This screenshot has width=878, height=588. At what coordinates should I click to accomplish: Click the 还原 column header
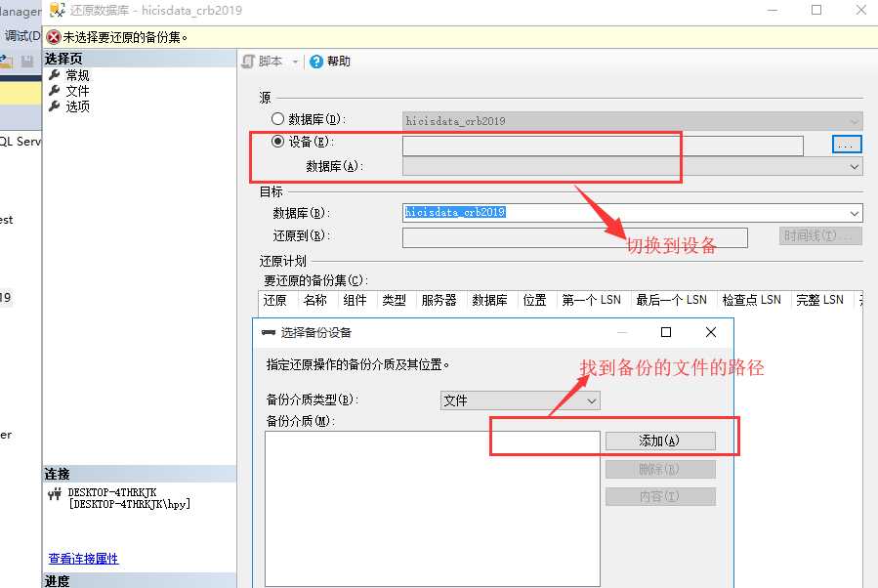tap(275, 300)
